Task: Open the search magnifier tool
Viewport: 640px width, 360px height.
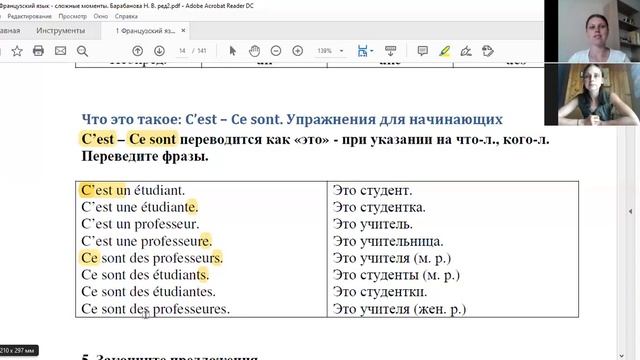Action: coord(82,51)
